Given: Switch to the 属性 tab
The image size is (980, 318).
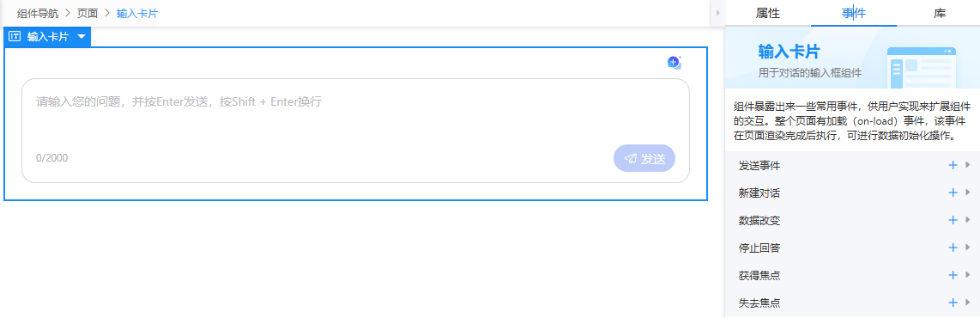Looking at the screenshot, I should [x=767, y=13].
